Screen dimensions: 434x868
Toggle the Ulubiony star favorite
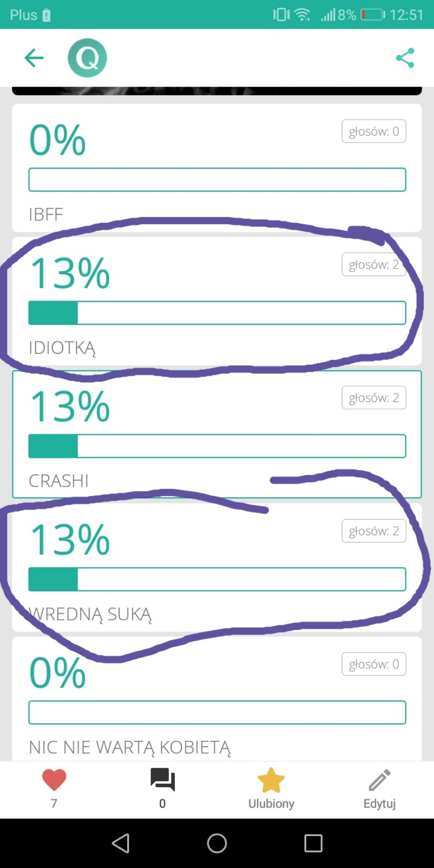click(271, 780)
